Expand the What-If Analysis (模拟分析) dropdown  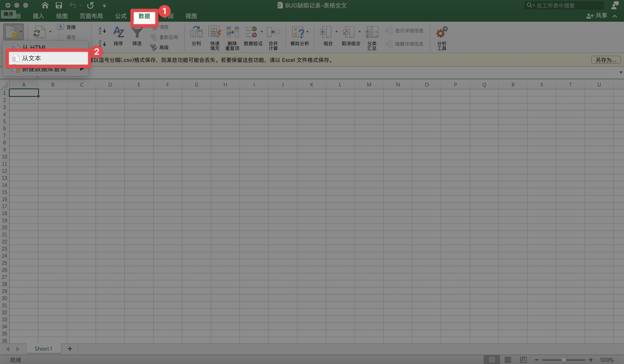(x=307, y=32)
